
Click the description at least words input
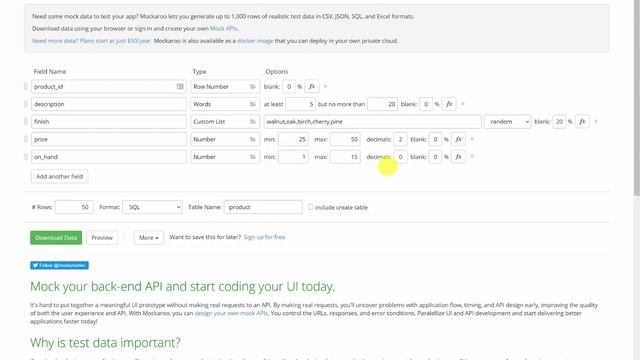(300, 104)
